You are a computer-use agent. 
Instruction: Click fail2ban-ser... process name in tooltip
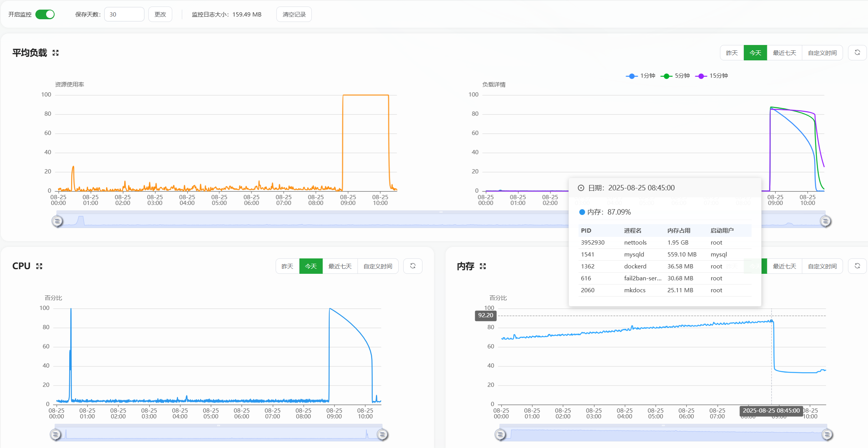click(643, 278)
